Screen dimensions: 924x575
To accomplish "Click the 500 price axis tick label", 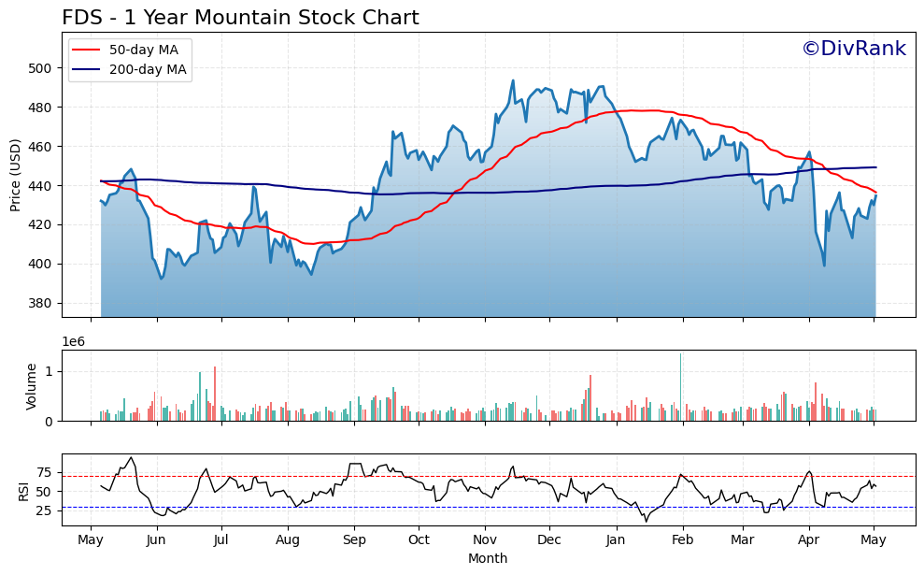I will point(40,68).
